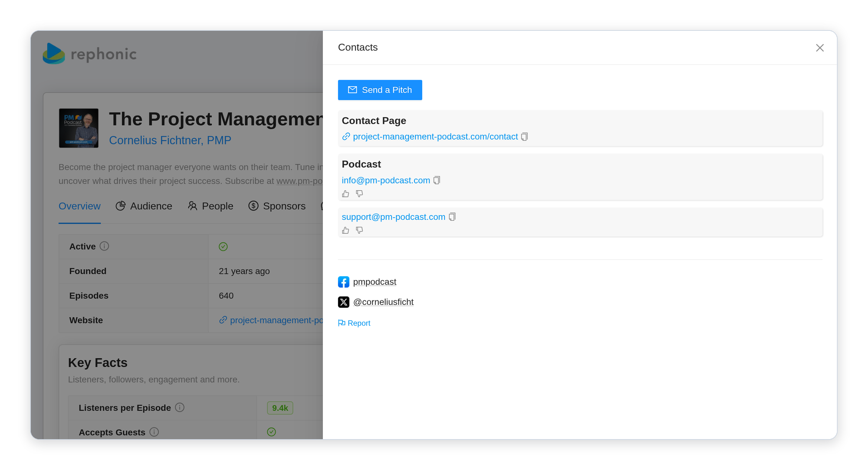Thumbs down the support@pm-podcast.com email
This screenshot has height=470, width=868.
tap(359, 230)
